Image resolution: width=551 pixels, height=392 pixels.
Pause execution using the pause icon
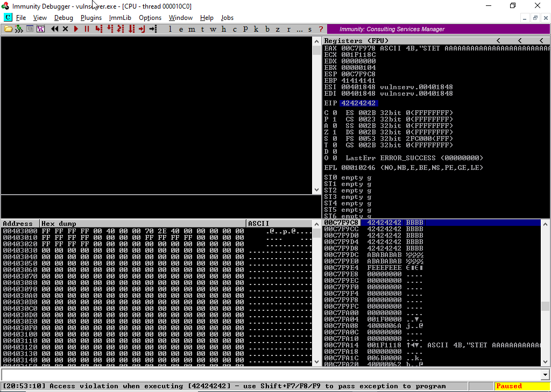pyautogui.click(x=87, y=29)
